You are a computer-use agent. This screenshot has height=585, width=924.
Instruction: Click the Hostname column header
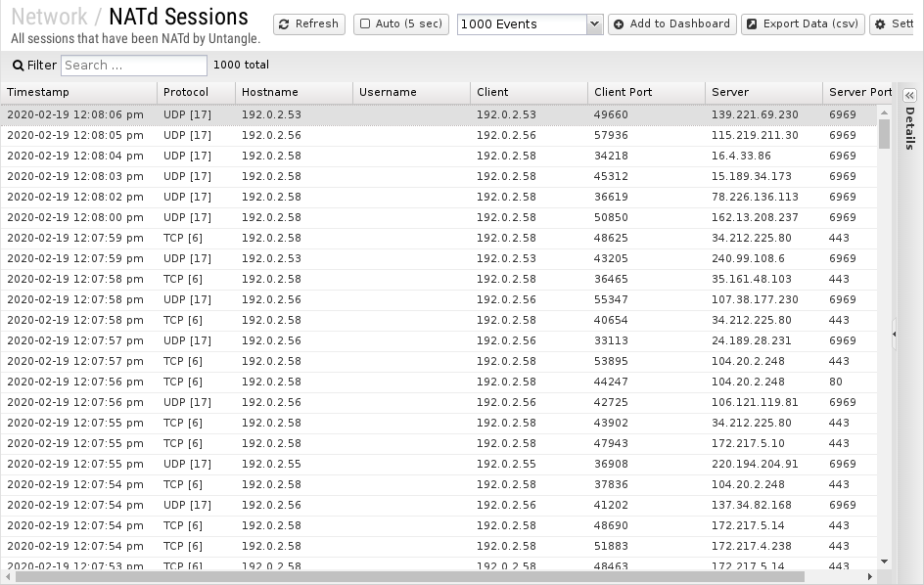(294, 92)
